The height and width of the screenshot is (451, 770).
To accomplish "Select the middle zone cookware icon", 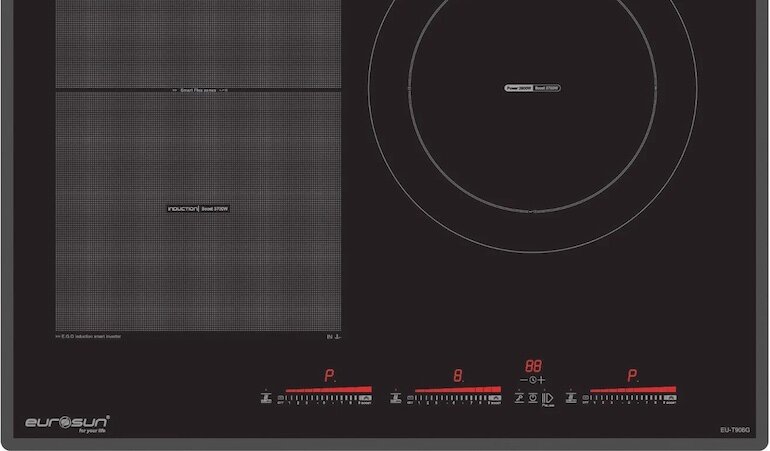I will tap(396, 398).
